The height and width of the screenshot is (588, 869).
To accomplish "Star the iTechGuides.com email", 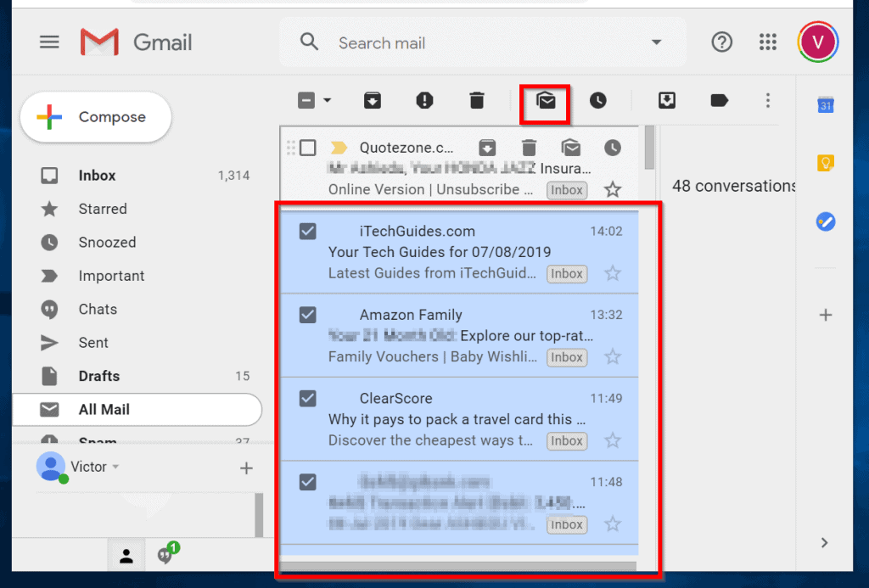I will point(613,273).
